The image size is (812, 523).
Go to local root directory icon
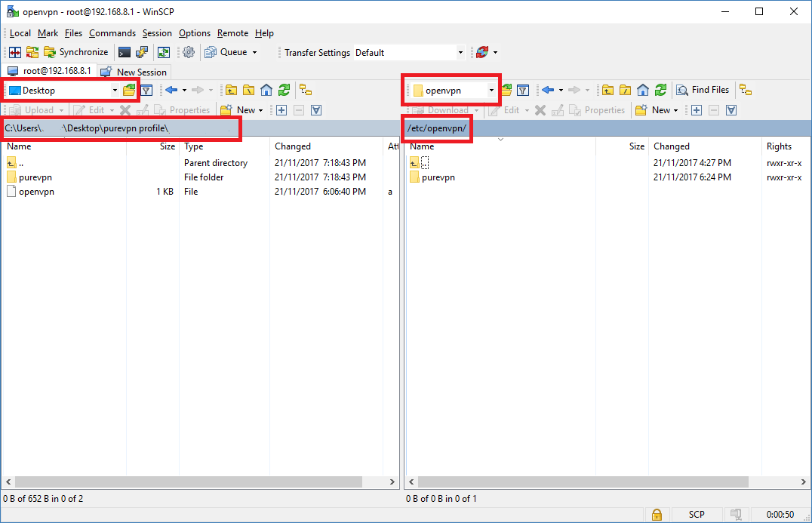[x=248, y=91]
